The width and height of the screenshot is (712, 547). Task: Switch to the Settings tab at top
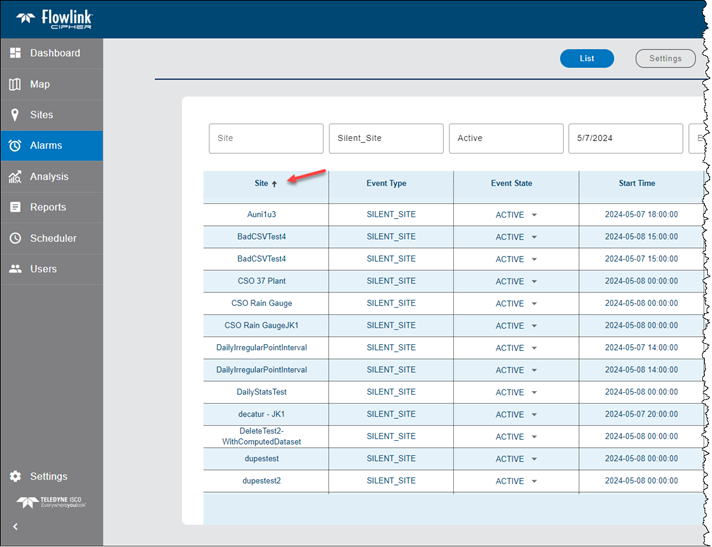point(665,59)
